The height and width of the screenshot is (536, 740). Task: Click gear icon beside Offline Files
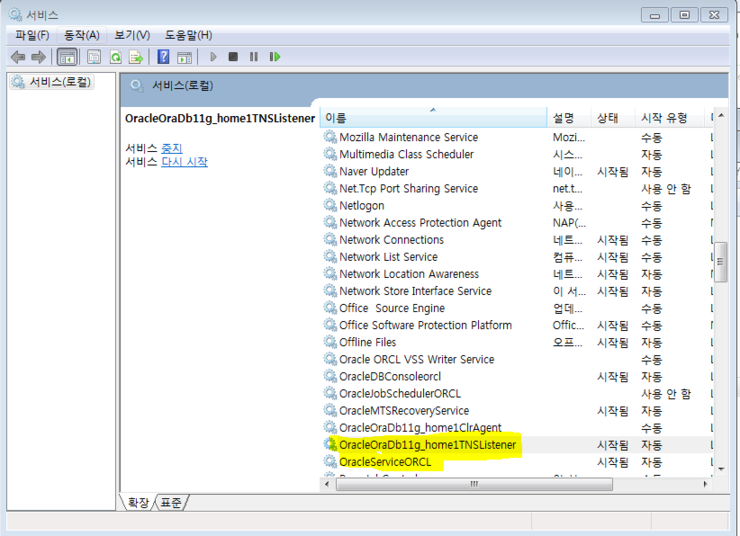pyautogui.click(x=330, y=342)
